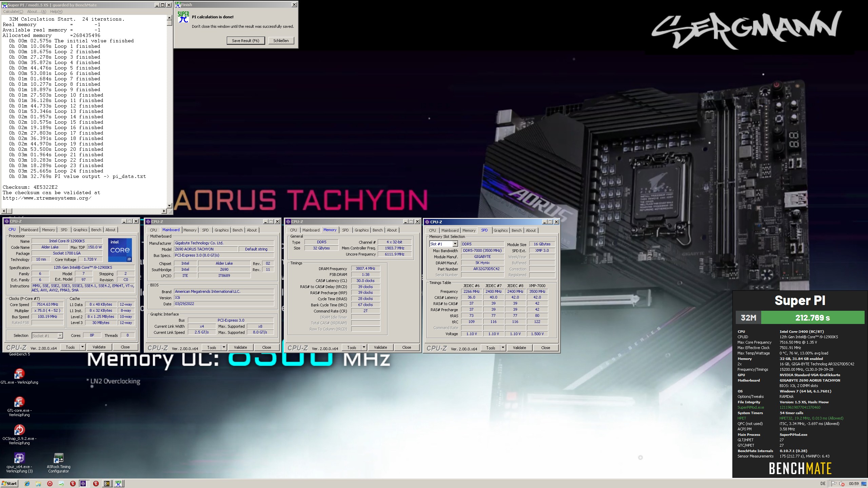Click Super PI vertical scrollbar up arrow
This screenshot has width=868, height=488.
[170, 18]
